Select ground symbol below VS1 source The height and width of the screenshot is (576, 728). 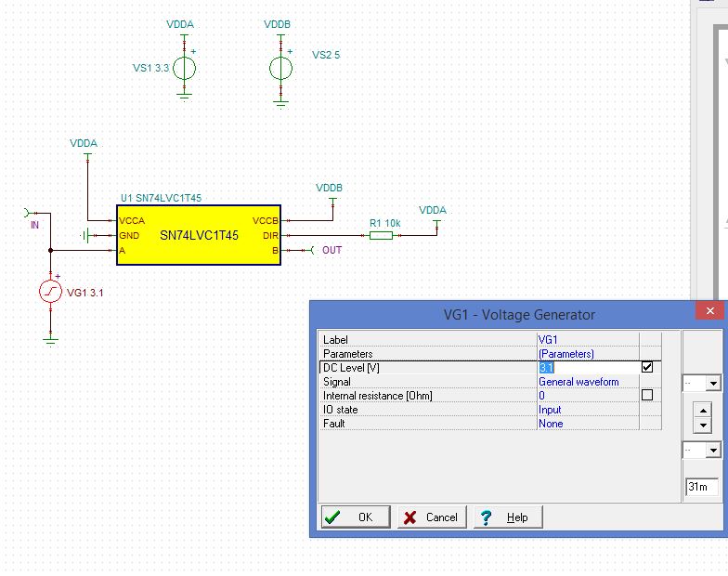[184, 97]
